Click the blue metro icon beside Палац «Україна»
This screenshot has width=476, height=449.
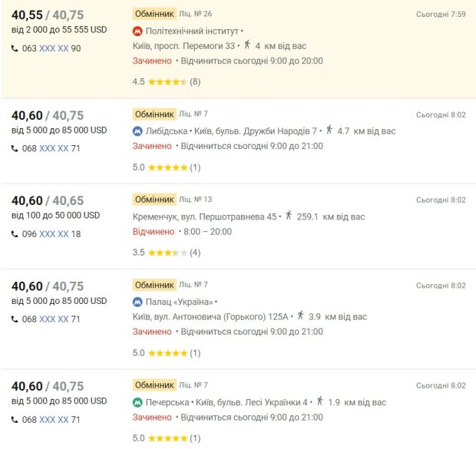click(137, 302)
